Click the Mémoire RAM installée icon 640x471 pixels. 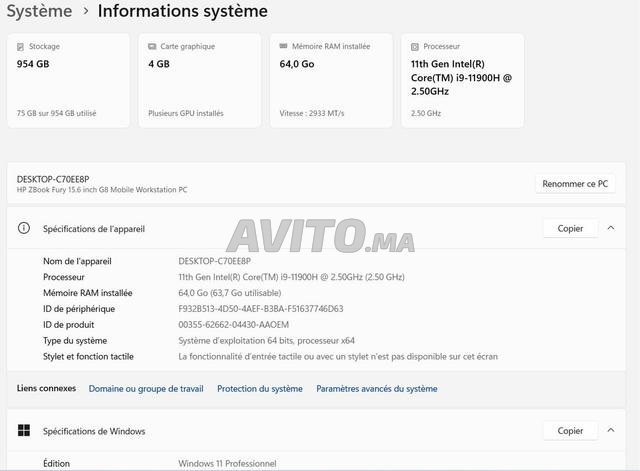pos(284,46)
